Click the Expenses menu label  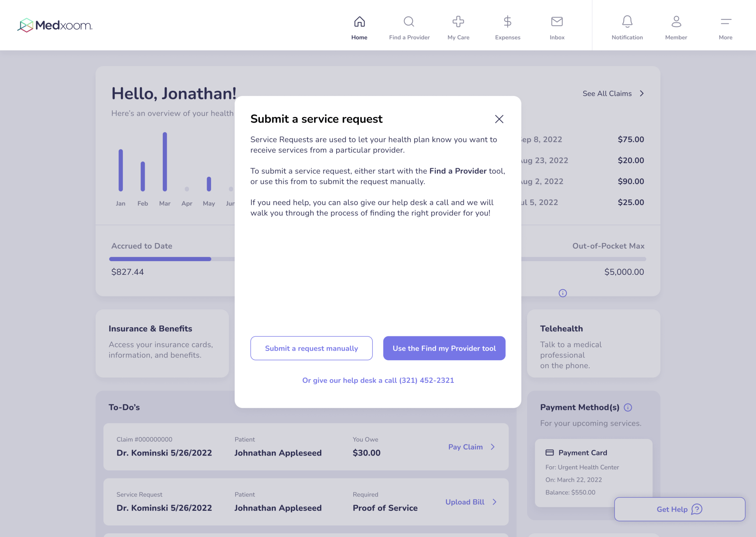pos(508,38)
